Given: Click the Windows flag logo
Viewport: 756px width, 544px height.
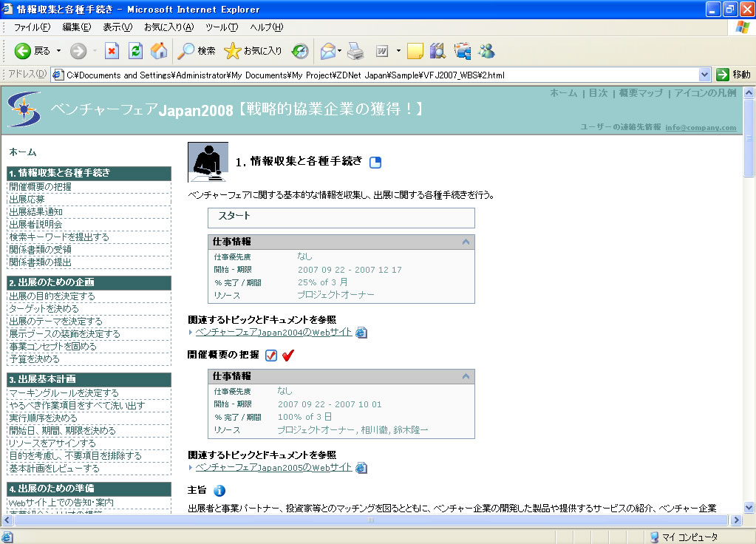Looking at the screenshot, I should pos(742,27).
